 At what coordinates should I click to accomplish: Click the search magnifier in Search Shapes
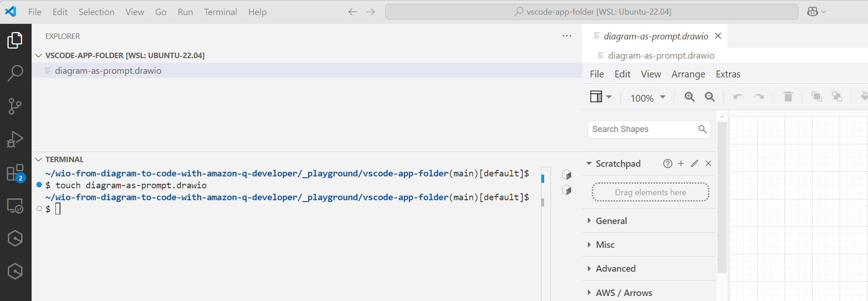pos(702,129)
